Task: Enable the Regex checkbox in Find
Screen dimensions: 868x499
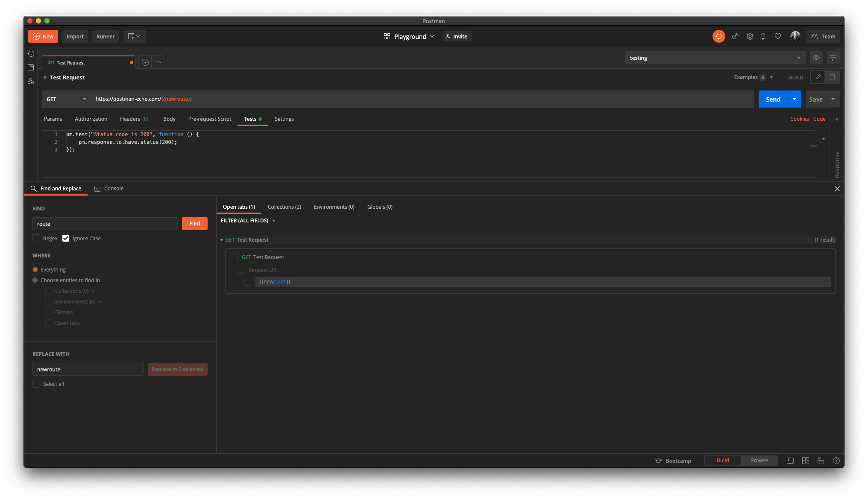Action: click(x=36, y=238)
